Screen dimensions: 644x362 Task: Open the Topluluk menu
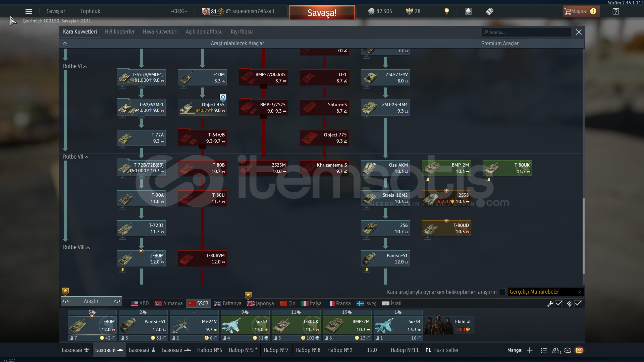[90, 11]
